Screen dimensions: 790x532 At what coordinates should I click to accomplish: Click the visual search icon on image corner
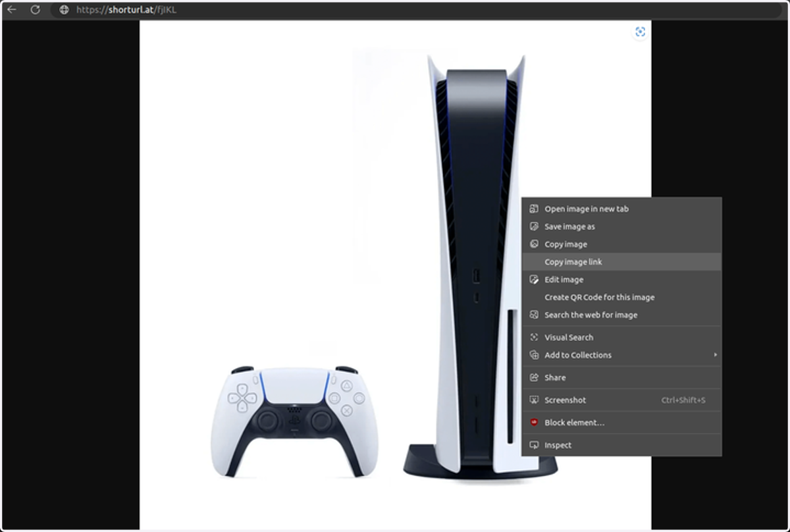(639, 32)
